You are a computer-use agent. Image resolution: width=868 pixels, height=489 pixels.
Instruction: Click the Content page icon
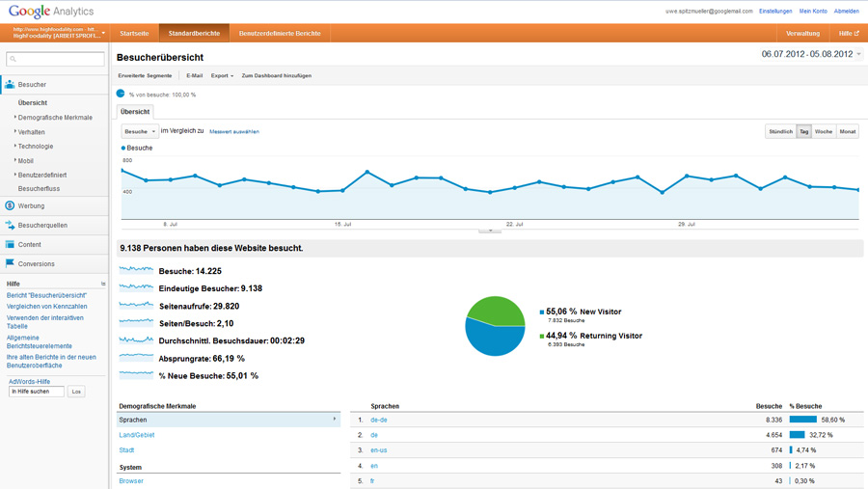tap(10, 244)
